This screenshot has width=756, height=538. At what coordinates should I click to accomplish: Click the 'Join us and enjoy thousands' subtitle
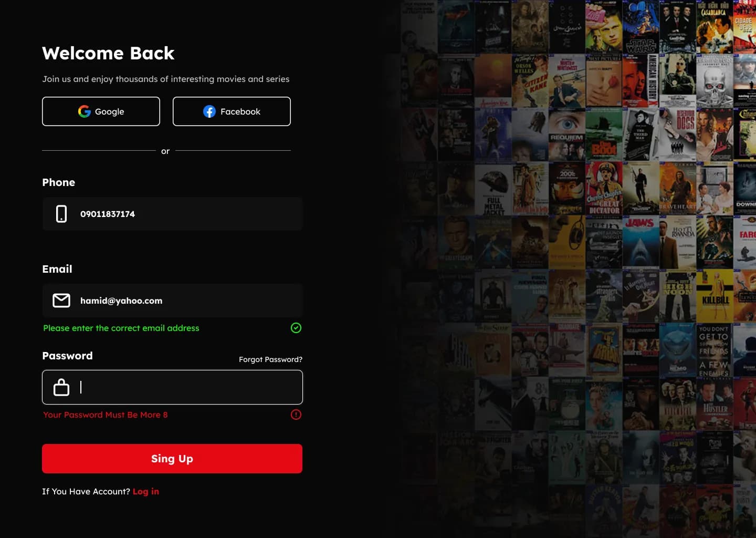tap(166, 79)
